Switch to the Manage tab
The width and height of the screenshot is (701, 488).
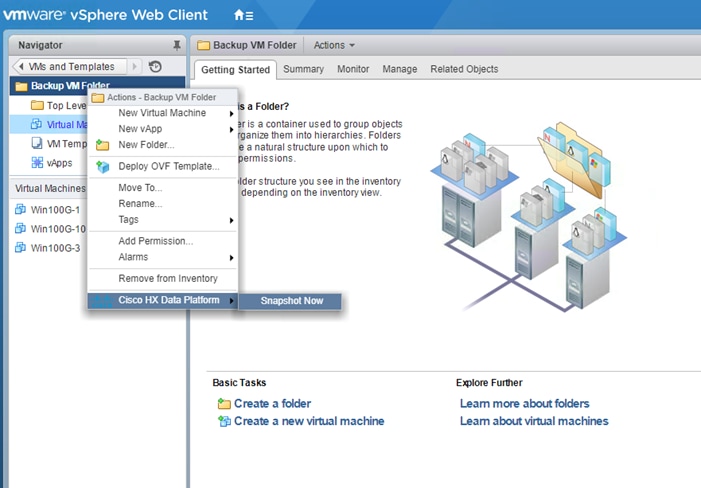pyautogui.click(x=400, y=69)
